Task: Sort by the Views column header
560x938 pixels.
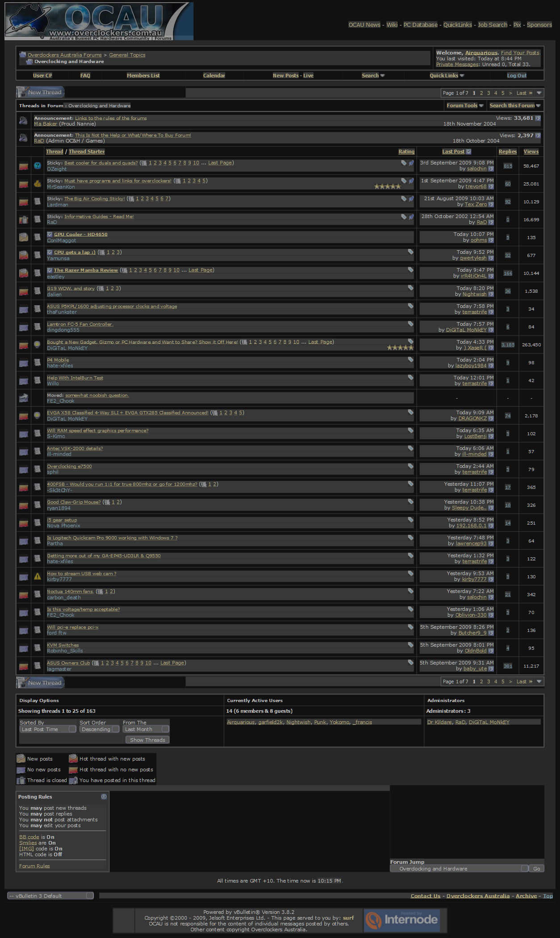Action: coord(531,151)
